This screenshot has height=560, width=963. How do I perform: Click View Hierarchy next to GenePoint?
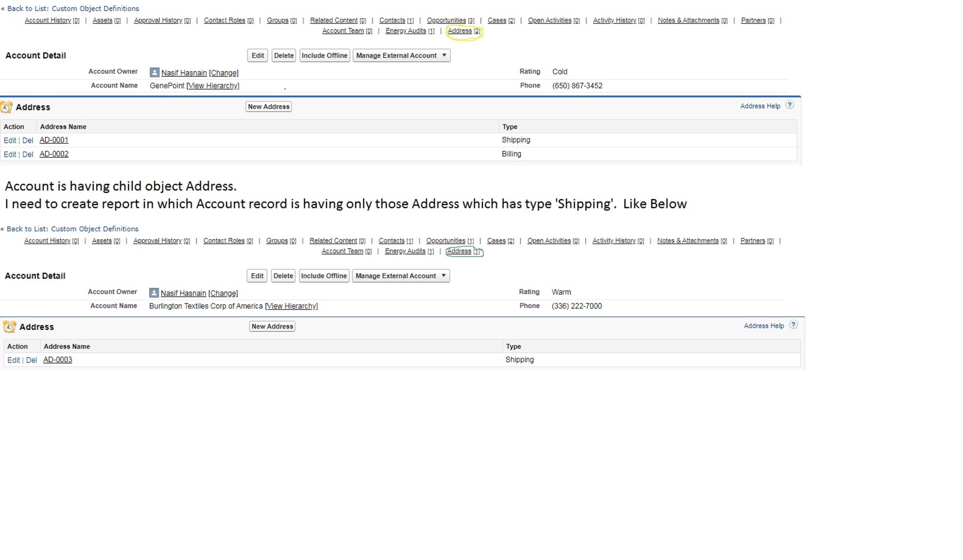point(213,86)
